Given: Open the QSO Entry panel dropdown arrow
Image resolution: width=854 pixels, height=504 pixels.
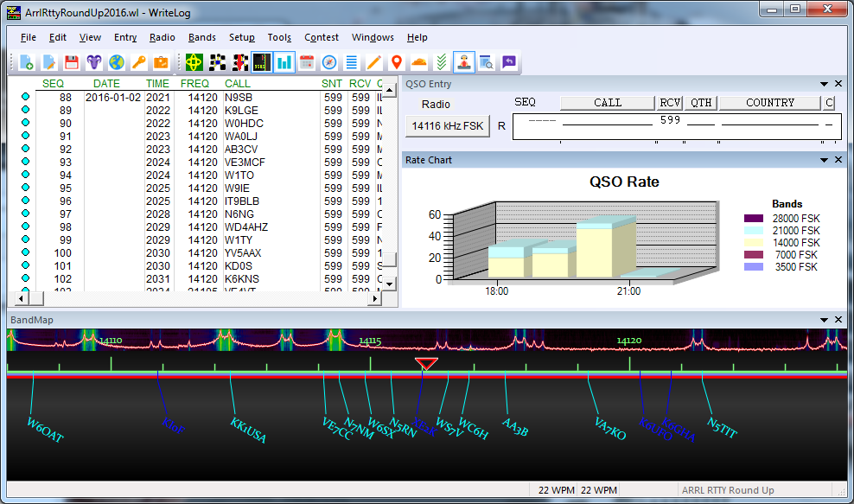Looking at the screenshot, I should (x=824, y=84).
